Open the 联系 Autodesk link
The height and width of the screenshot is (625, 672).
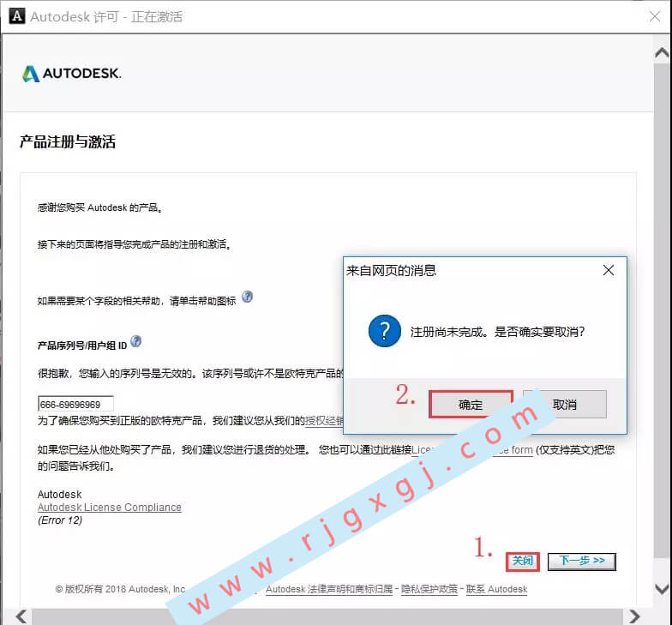pos(496,590)
